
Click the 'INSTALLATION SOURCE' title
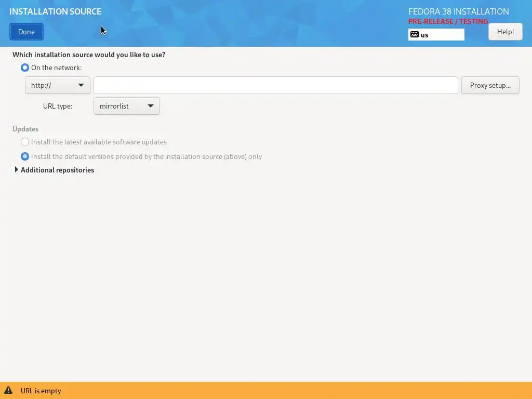[x=55, y=11]
